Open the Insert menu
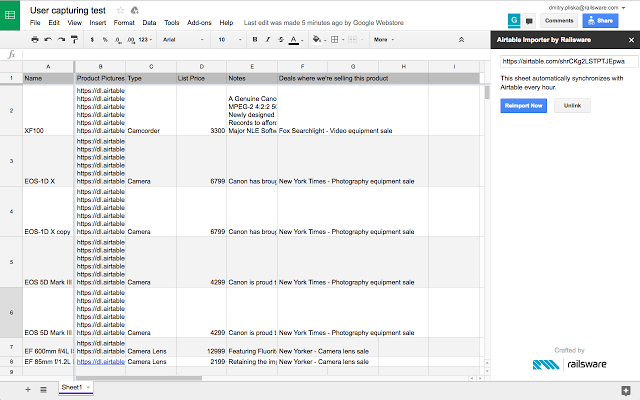640x400 pixels. 98,23
